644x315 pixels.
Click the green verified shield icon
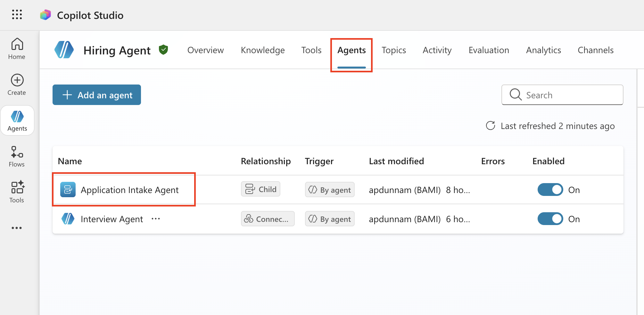coord(163,50)
